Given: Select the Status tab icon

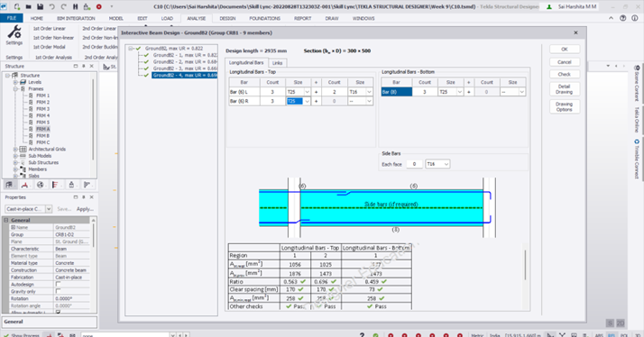Looking at the screenshot, I should (x=71, y=185).
